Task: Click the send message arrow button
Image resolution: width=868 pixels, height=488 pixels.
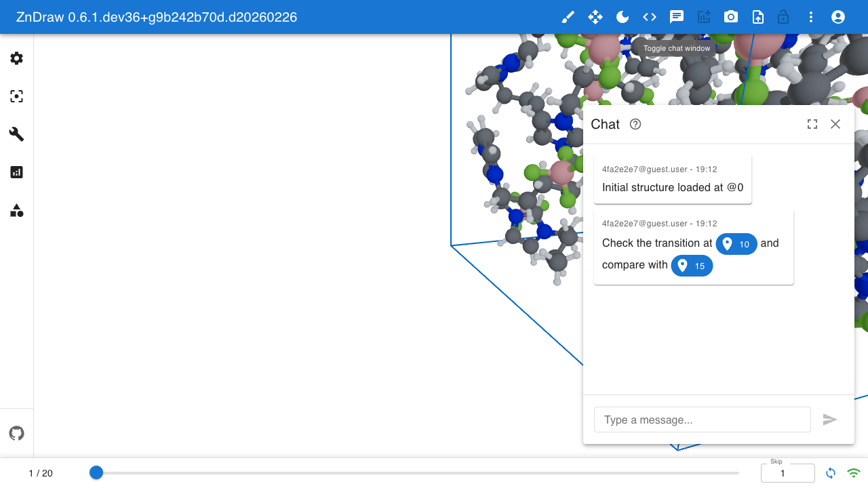Action: coord(830,420)
